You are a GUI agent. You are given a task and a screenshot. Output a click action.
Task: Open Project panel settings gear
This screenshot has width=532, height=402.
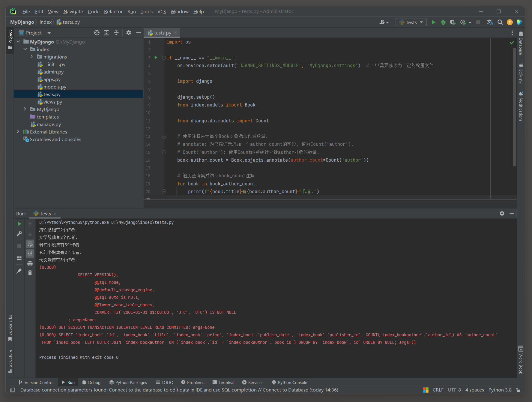click(129, 33)
